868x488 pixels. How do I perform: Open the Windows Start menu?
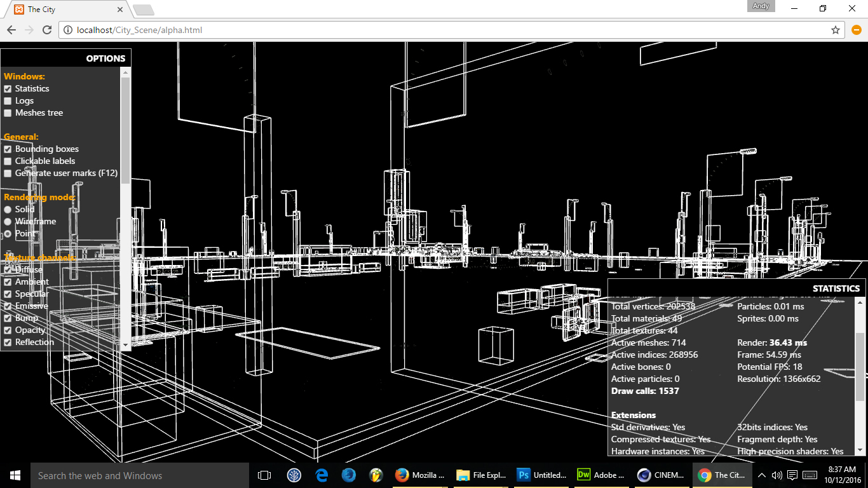click(x=15, y=475)
